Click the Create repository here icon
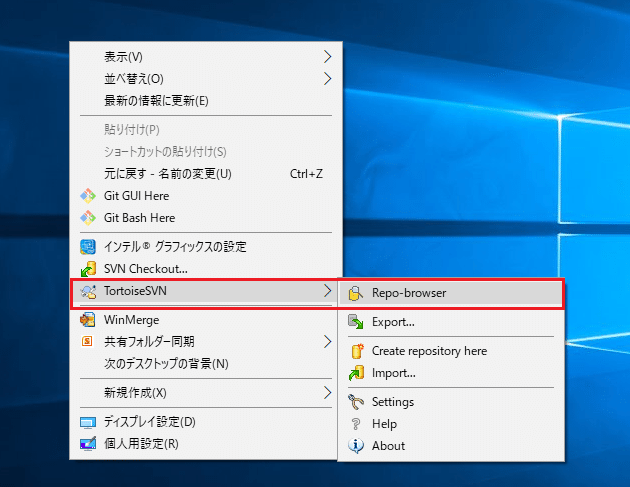 [356, 351]
